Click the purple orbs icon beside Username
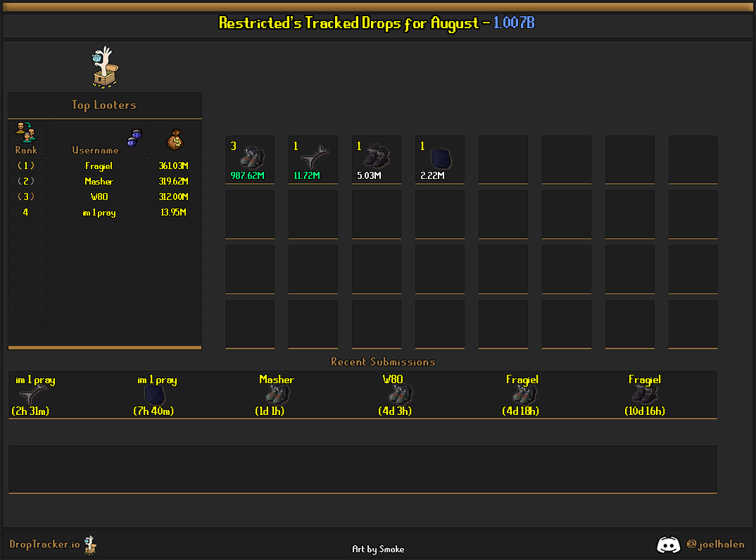 tap(134, 138)
